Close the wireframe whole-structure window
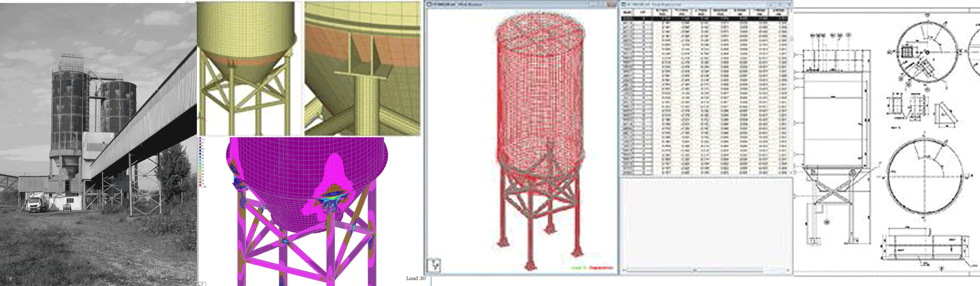The image size is (980, 286). [612, 4]
